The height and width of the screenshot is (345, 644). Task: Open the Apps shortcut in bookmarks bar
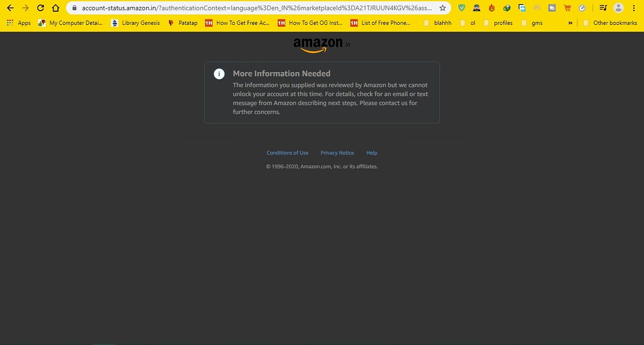coord(19,23)
